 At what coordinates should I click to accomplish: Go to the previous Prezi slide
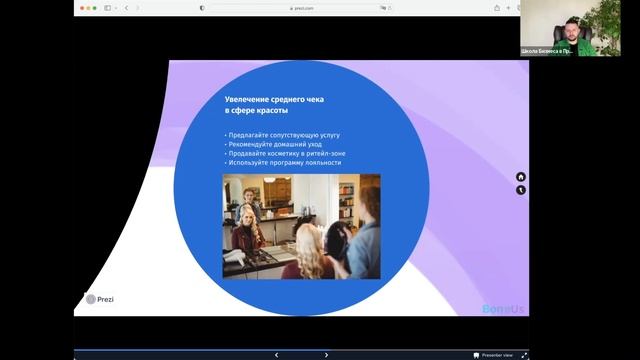pos(276,355)
